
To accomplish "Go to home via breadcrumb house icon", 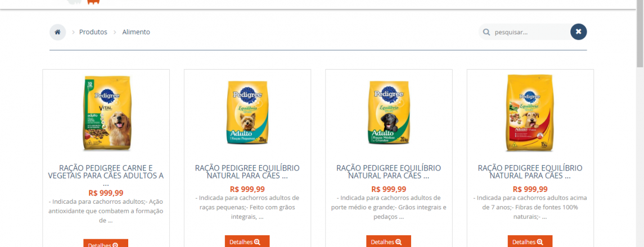I will (x=57, y=32).
